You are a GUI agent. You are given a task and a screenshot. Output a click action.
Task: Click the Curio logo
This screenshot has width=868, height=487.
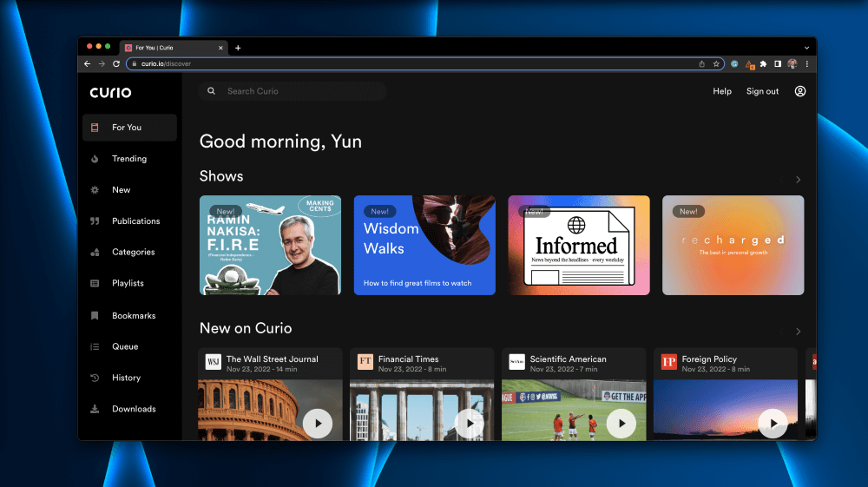[111, 92]
